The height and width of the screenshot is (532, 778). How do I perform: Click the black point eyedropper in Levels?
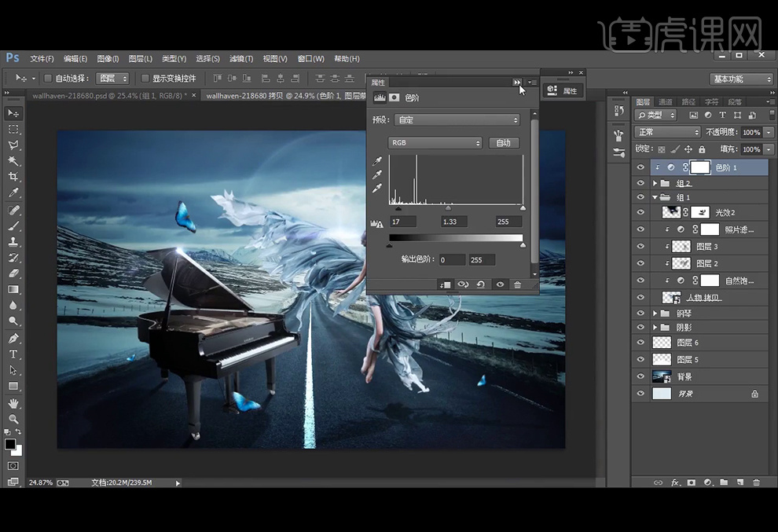pyautogui.click(x=377, y=162)
